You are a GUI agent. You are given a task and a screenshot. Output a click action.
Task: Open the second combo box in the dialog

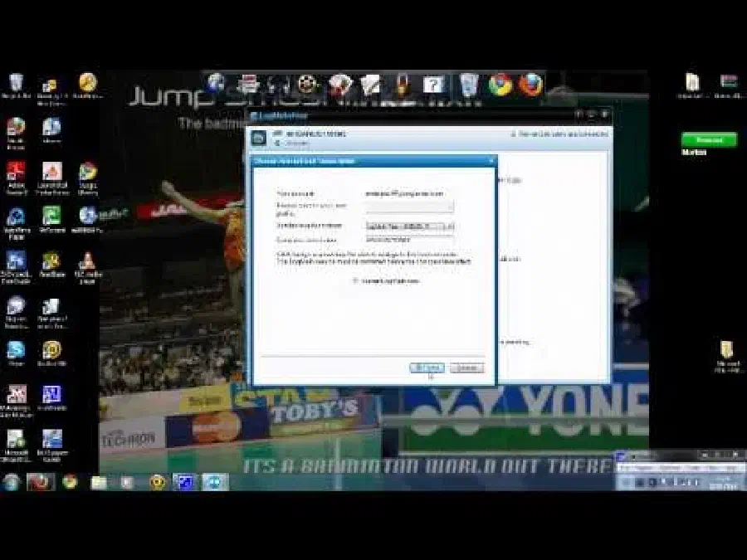click(410, 226)
